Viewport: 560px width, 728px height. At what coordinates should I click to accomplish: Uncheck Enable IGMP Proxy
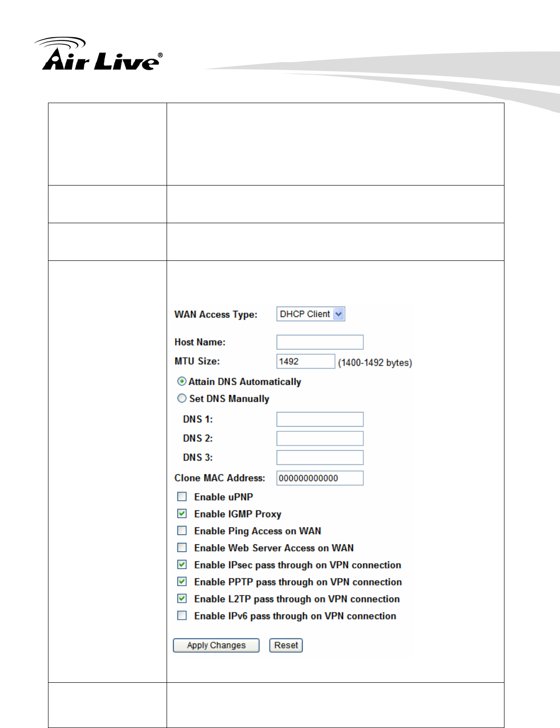pos(182,513)
